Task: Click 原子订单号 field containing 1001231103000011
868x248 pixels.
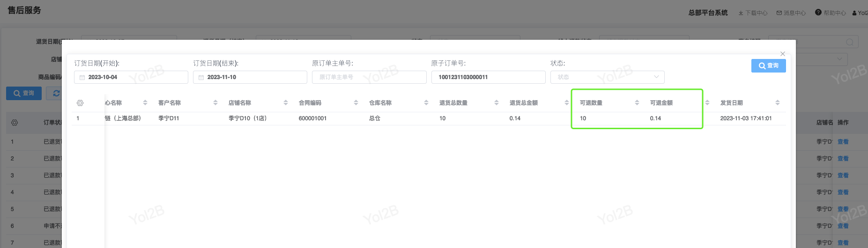Action: (488, 77)
